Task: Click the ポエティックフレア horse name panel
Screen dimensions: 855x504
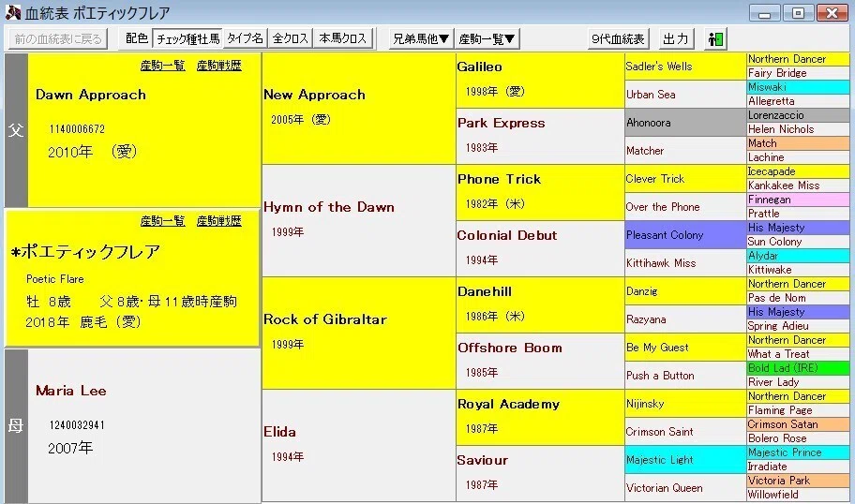Action: (132, 278)
